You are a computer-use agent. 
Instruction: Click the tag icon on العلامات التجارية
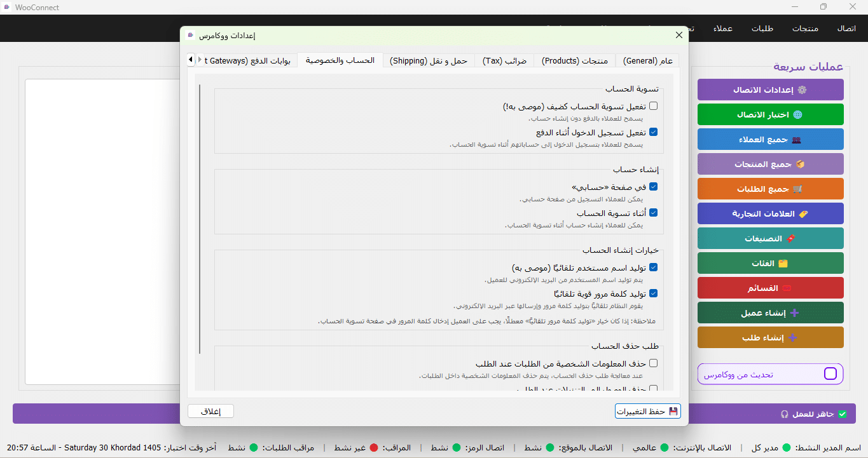click(803, 214)
